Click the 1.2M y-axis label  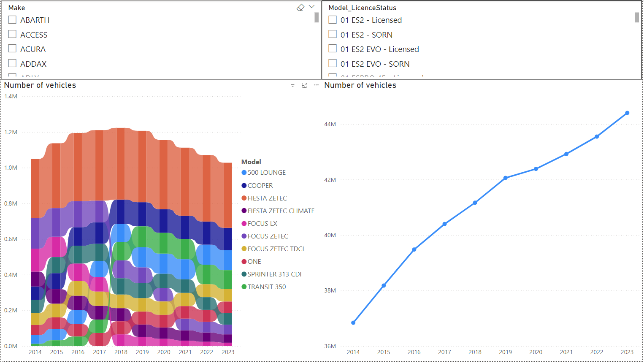click(11, 132)
